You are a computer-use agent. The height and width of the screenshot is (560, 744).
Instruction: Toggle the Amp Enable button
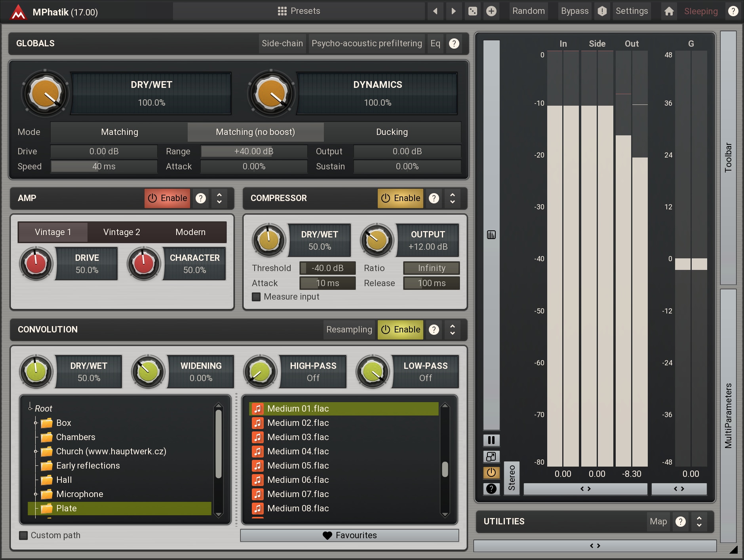tap(167, 198)
